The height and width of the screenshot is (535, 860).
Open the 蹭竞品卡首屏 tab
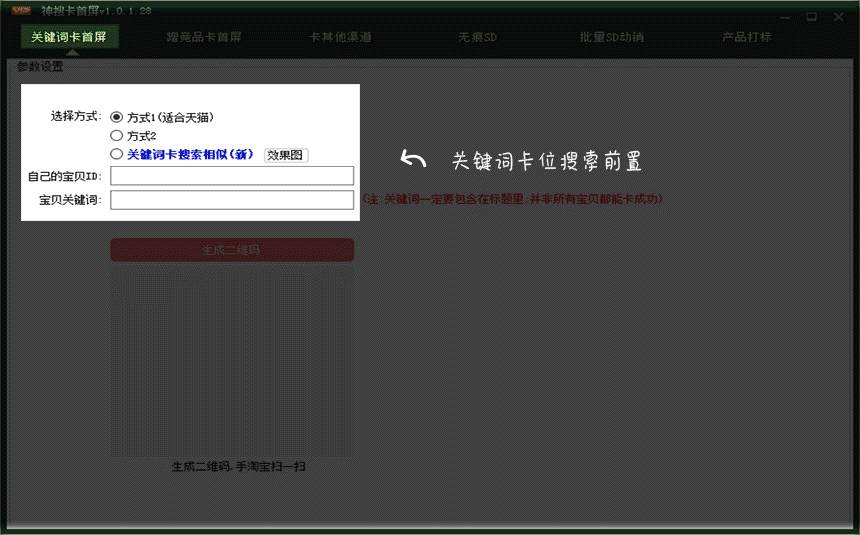point(204,37)
